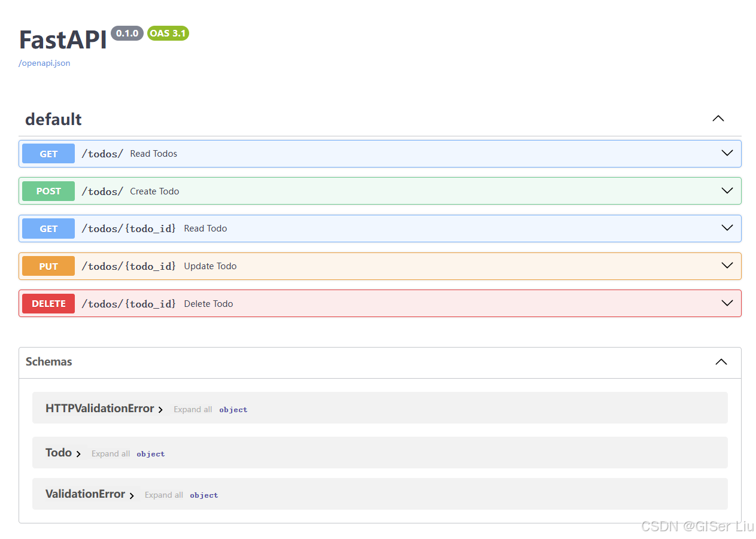756x539 pixels.
Task: Open the /openapi.json link
Action: (x=44, y=63)
